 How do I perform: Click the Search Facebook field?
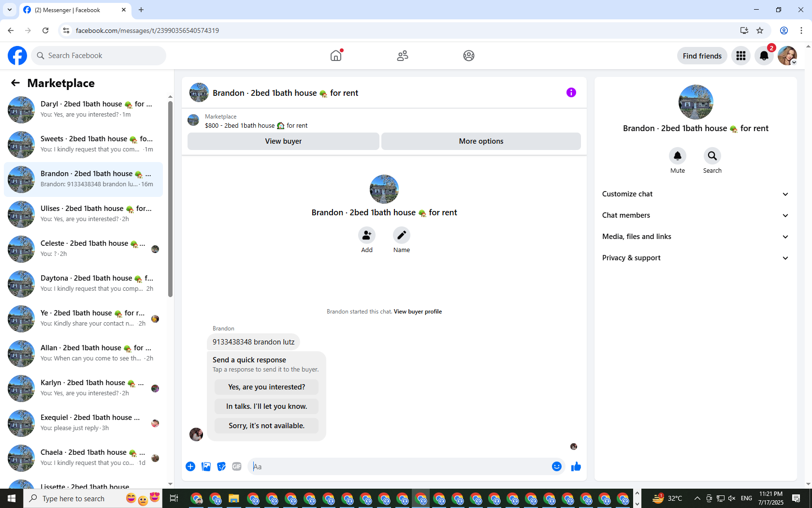99,56
